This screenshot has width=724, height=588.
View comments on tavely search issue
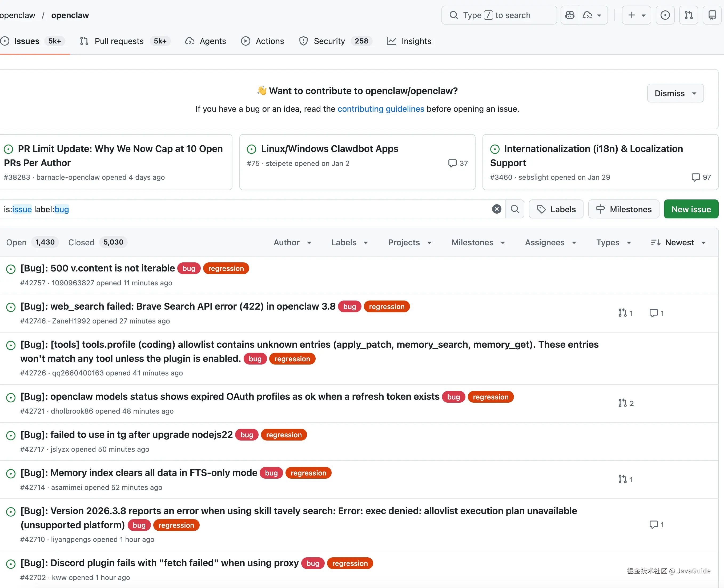pos(656,525)
